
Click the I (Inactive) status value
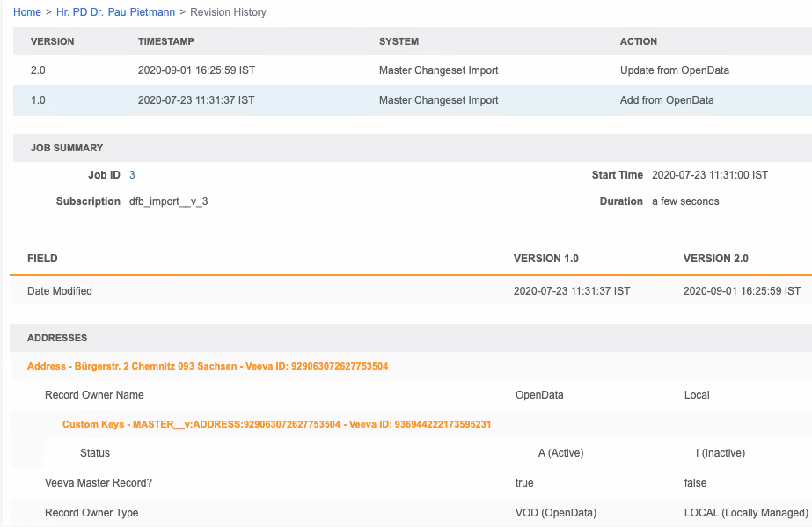[x=720, y=453]
